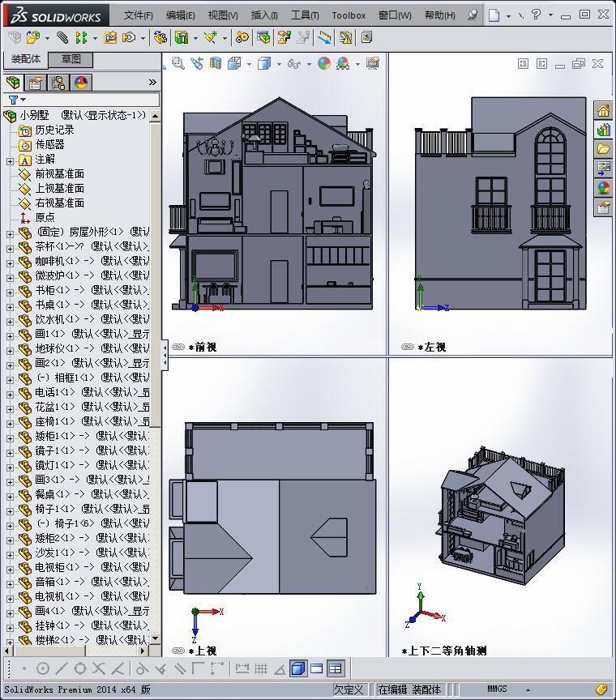This screenshot has width=616, height=700.
Task: Select 前视基准面 in the feature tree
Action: pos(59,174)
